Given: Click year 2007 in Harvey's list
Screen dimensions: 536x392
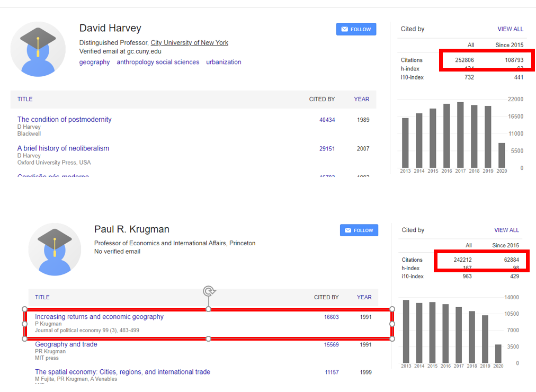Looking at the screenshot, I should pyautogui.click(x=363, y=149).
